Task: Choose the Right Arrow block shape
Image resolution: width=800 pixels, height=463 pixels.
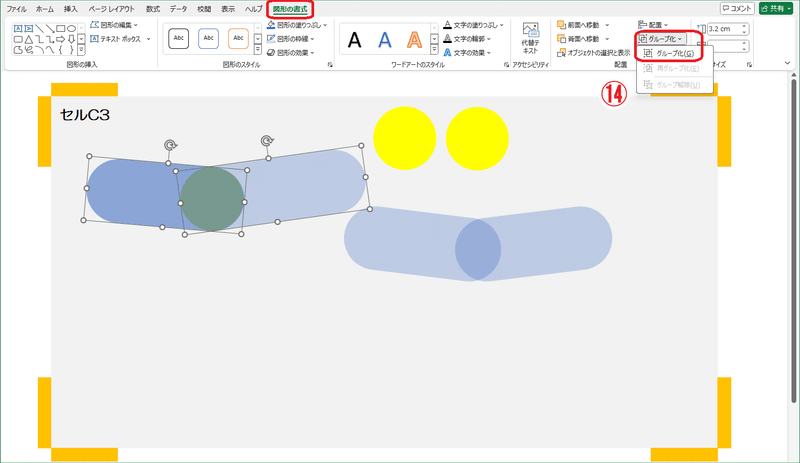Action: coord(61,39)
